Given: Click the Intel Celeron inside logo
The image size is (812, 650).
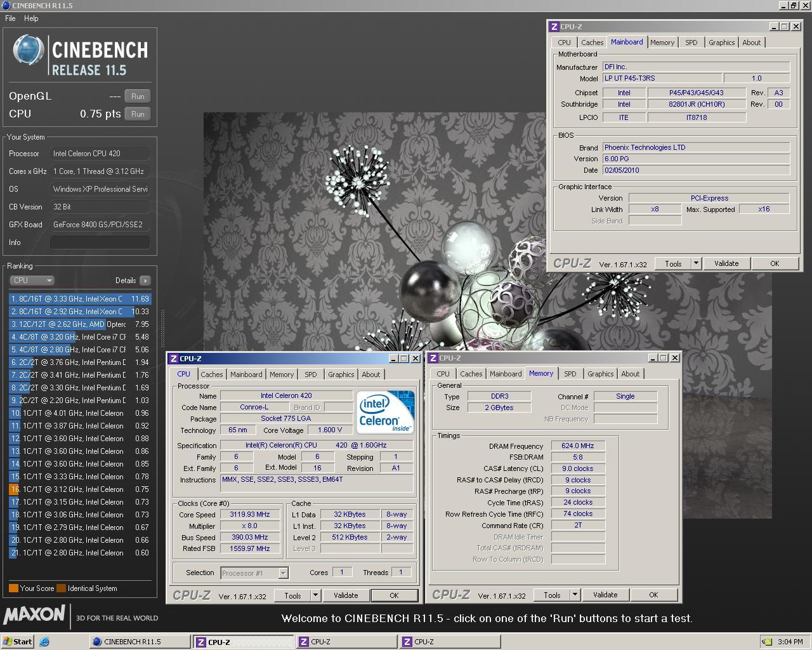Looking at the screenshot, I should pos(385,411).
